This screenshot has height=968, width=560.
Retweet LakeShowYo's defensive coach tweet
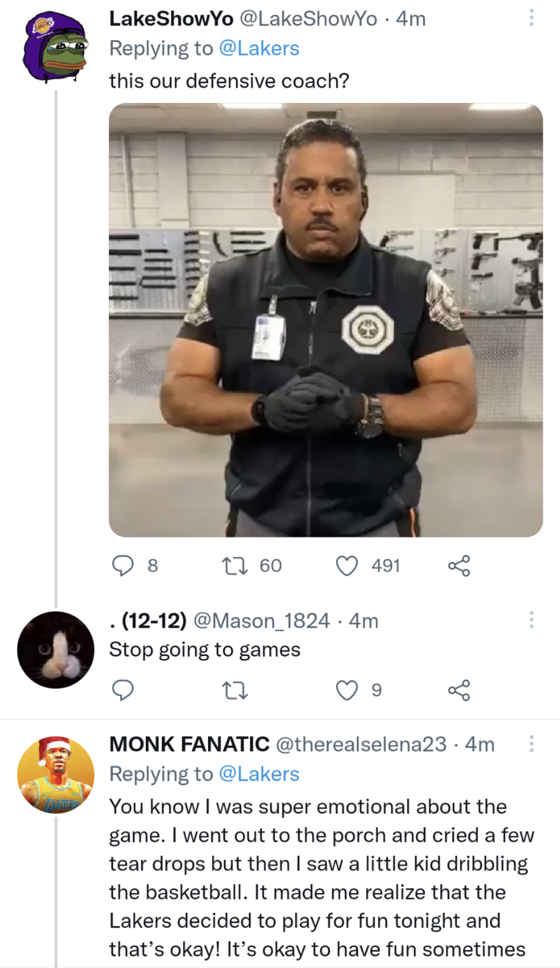(235, 565)
